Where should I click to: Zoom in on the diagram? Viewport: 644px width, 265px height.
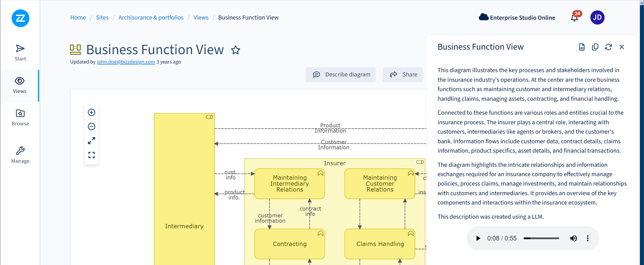tap(91, 112)
